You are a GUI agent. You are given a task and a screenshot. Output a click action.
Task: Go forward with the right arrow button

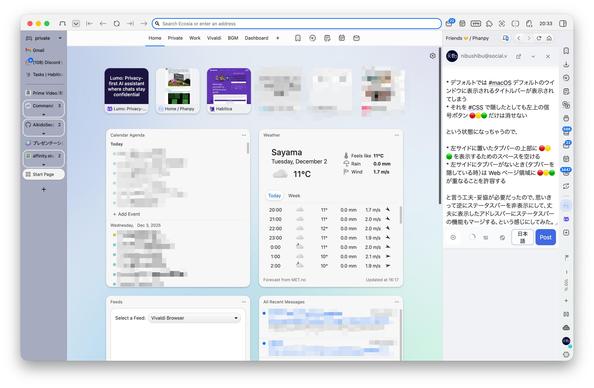click(144, 23)
